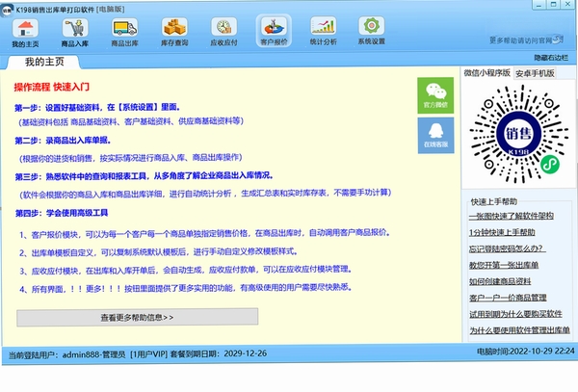Viewport: 578px width, 392px height.
Task: Click item 1 客户报价模块 description
Action: tap(205, 234)
